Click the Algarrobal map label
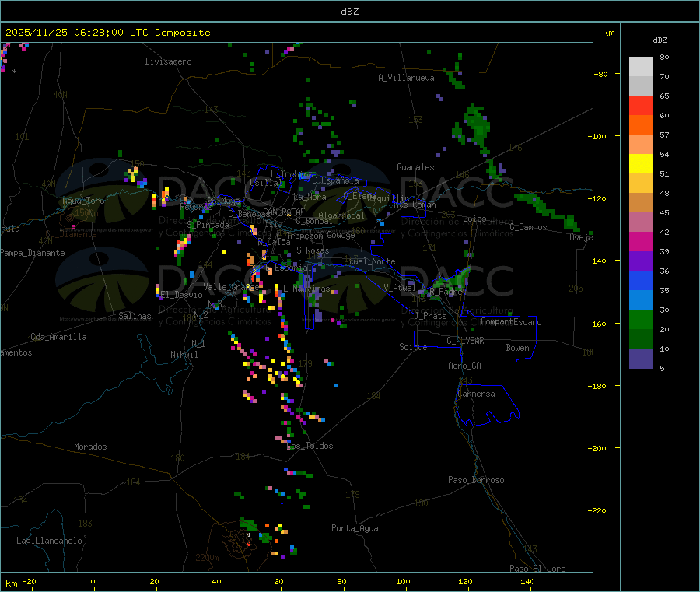The height and width of the screenshot is (592, 700). tap(341, 215)
